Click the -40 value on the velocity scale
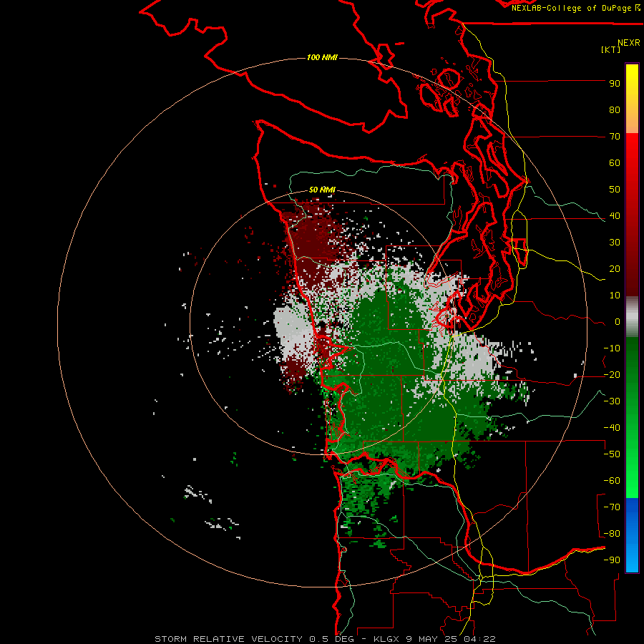Image resolution: width=644 pixels, height=644 pixels. 612,428
